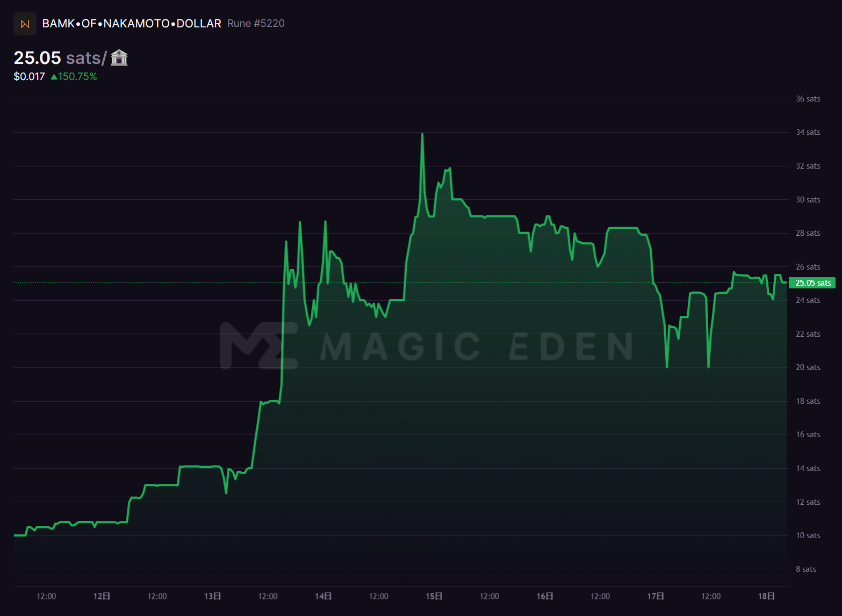Select the 18日 date axis label
The width and height of the screenshot is (842, 616).
[x=766, y=596]
